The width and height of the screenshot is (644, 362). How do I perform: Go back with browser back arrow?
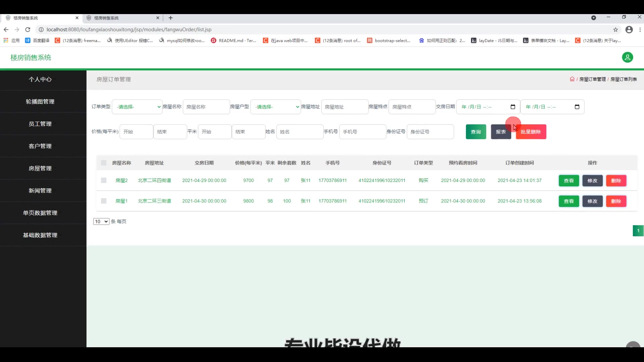click(6, 29)
